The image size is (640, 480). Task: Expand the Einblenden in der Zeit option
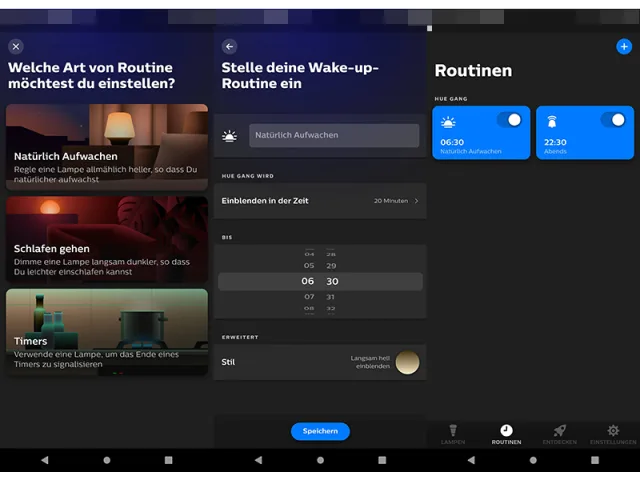pyautogui.click(x=320, y=201)
